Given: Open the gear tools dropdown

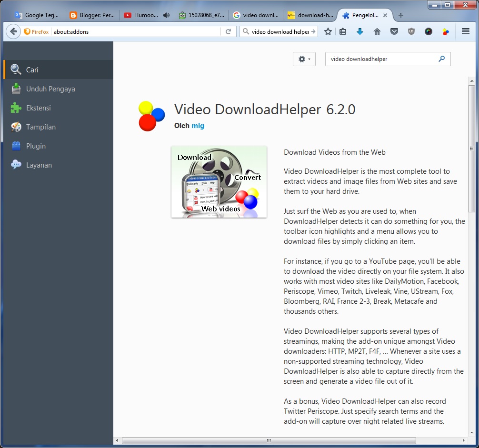Looking at the screenshot, I should coord(304,59).
